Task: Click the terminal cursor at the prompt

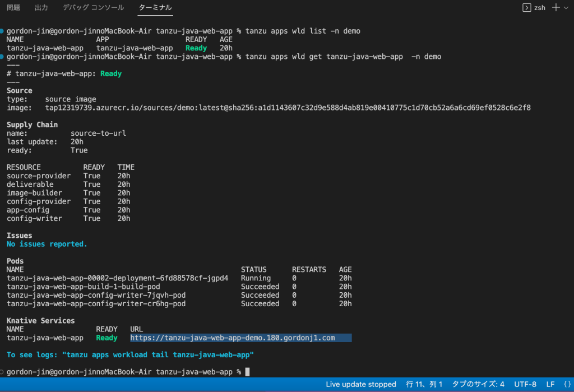Action: (x=247, y=372)
